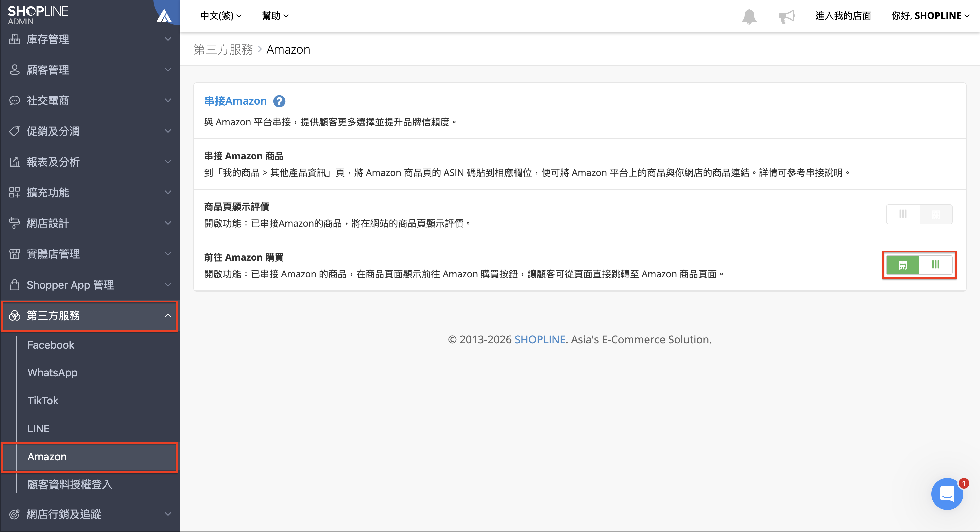Click the 顧客管理 person icon
The width and height of the screenshot is (980, 532).
(14, 70)
